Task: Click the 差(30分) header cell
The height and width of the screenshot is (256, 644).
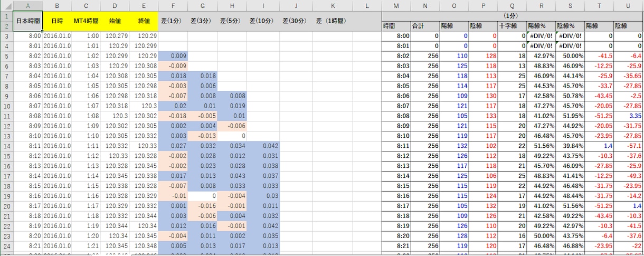Action: 296,21
